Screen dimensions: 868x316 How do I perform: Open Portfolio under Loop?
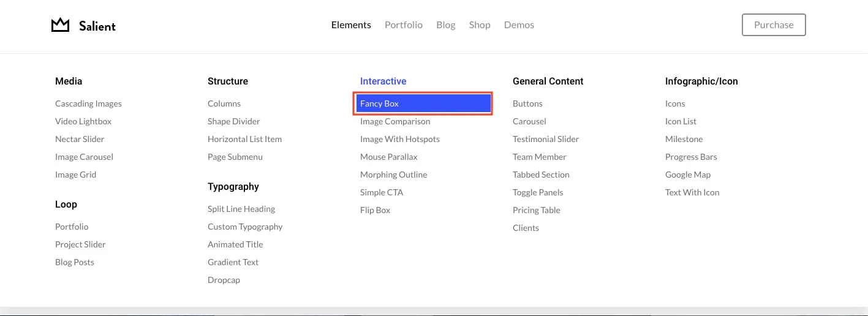coord(72,227)
